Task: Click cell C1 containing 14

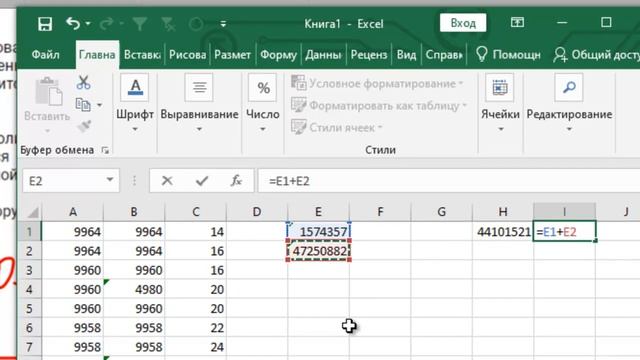Action: (x=196, y=232)
